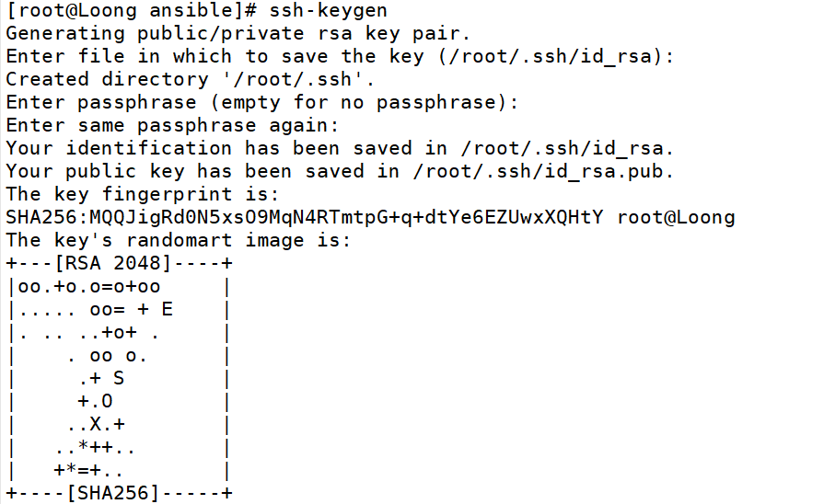
Task: Click the 'Your identification has been saved' line
Action: point(341,148)
